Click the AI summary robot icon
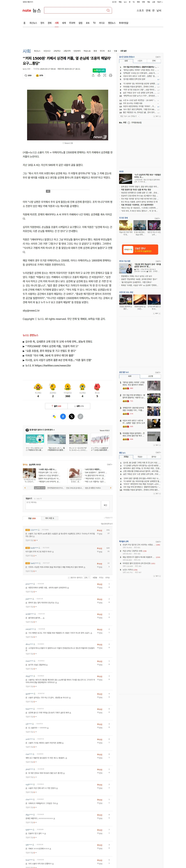The height and width of the screenshot is (868, 186). tap(99, 75)
